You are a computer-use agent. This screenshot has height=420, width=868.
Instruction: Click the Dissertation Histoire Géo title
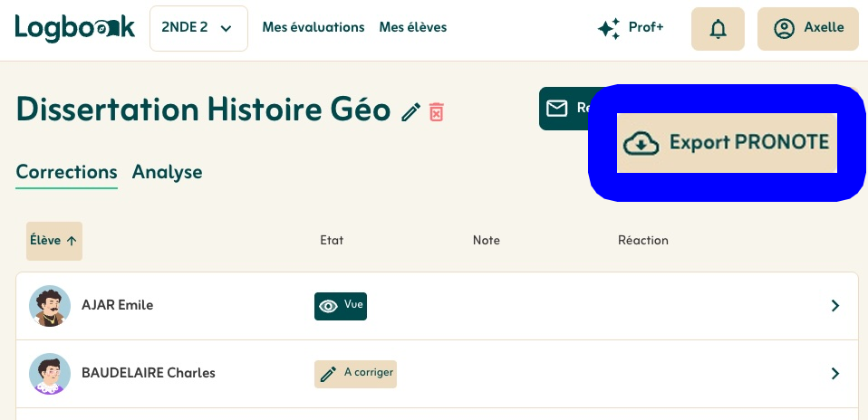pyautogui.click(x=203, y=109)
